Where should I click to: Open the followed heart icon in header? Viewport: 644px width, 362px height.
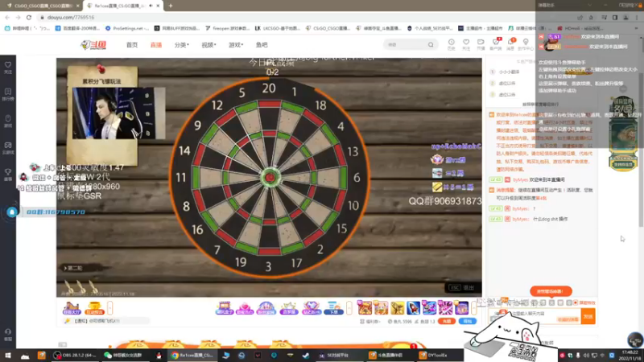pos(466,44)
